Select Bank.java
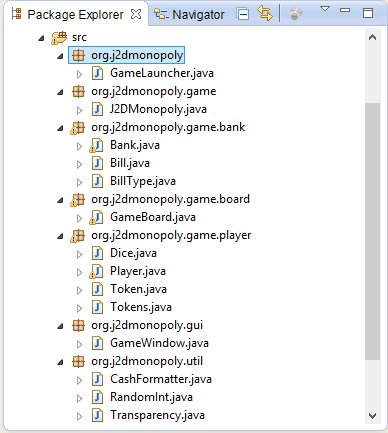 (135, 145)
